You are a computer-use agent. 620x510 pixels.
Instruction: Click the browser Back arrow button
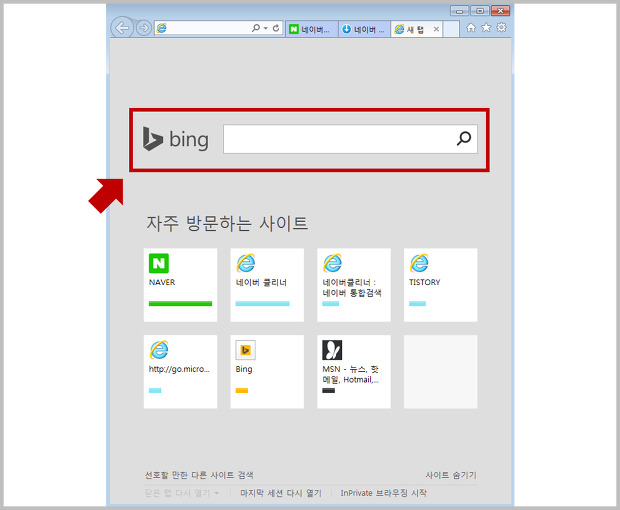[122, 28]
